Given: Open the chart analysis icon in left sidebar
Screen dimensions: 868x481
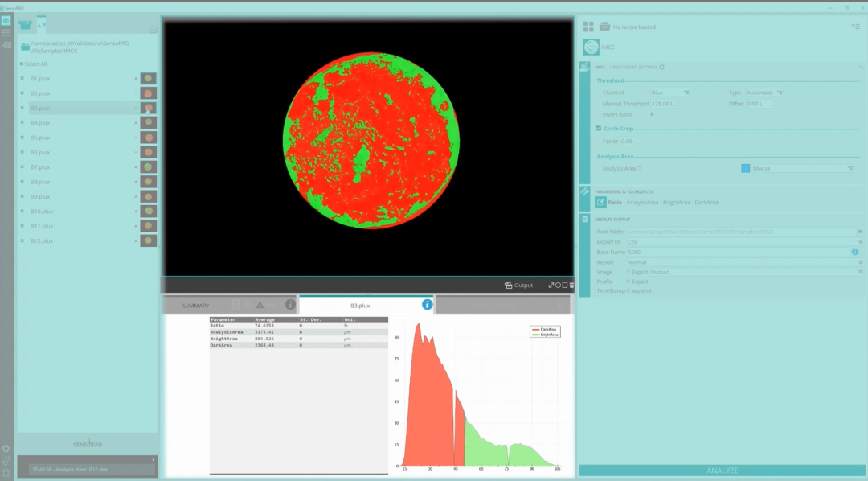Looking at the screenshot, I should 6,45.
